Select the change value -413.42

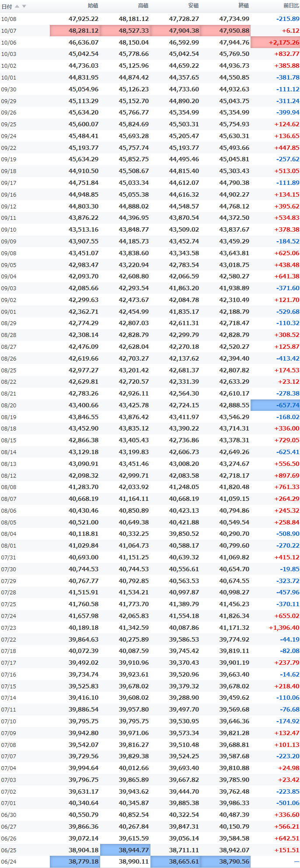[x=288, y=358]
